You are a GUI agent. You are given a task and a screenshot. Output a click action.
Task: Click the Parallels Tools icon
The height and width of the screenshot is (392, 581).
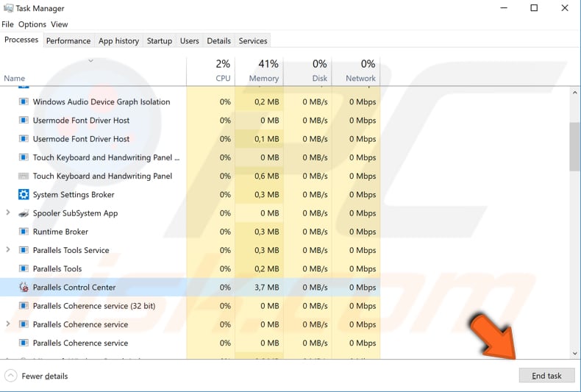(x=24, y=268)
